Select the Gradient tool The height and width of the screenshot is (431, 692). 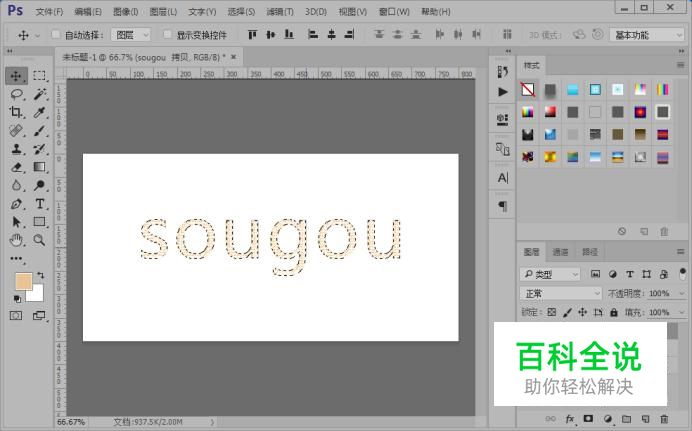40,167
